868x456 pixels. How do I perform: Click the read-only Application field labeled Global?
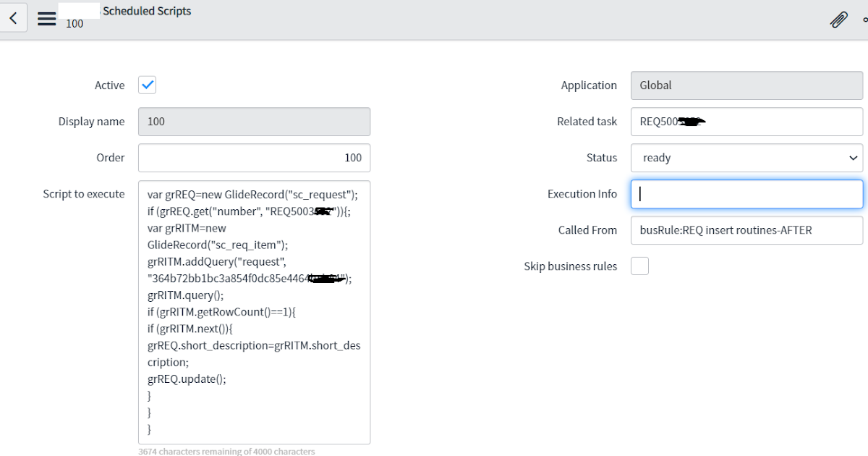tap(745, 85)
